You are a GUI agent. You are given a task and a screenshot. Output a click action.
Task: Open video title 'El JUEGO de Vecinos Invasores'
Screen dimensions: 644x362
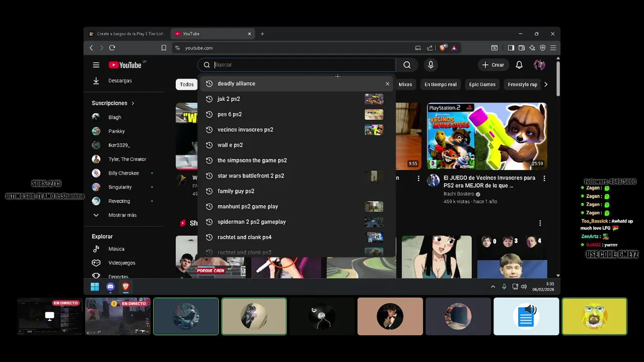pos(489,182)
